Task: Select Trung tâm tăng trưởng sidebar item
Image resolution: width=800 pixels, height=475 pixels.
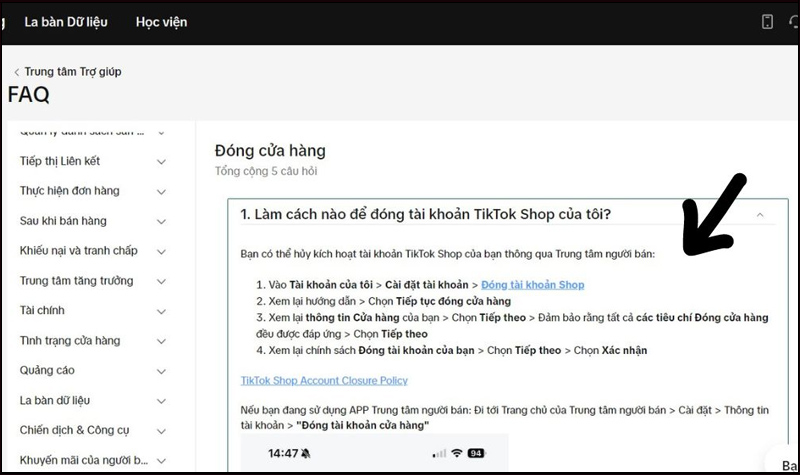Action: click(x=77, y=281)
